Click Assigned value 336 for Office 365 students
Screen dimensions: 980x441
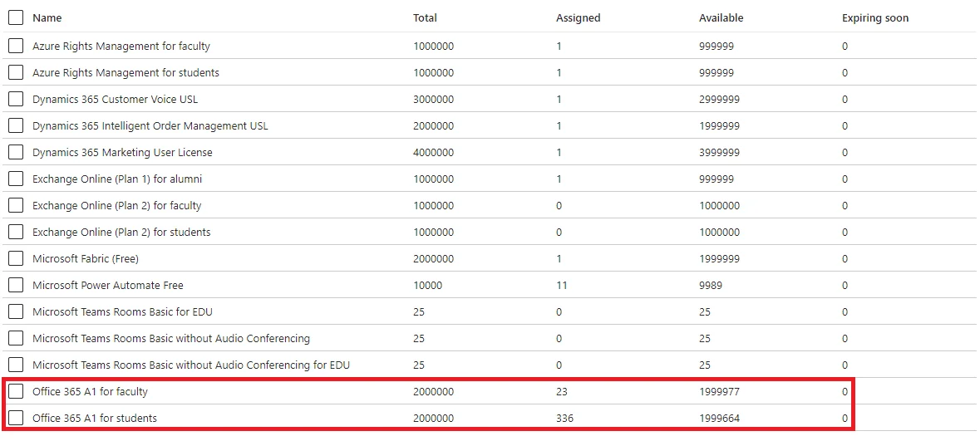pos(565,419)
